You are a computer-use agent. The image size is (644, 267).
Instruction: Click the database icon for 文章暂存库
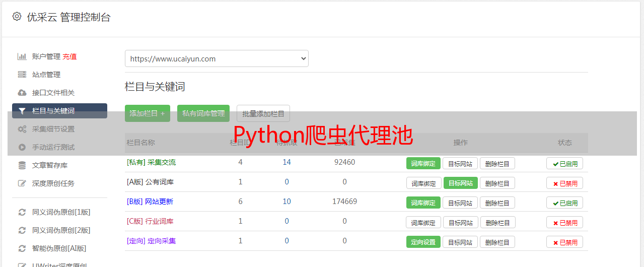(x=22, y=165)
